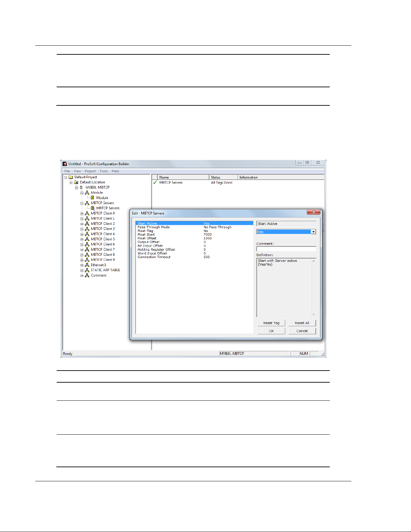Viewport: 411px width, 532px height.
Task: Click the Reset All button
Action: pyautogui.click(x=302, y=323)
